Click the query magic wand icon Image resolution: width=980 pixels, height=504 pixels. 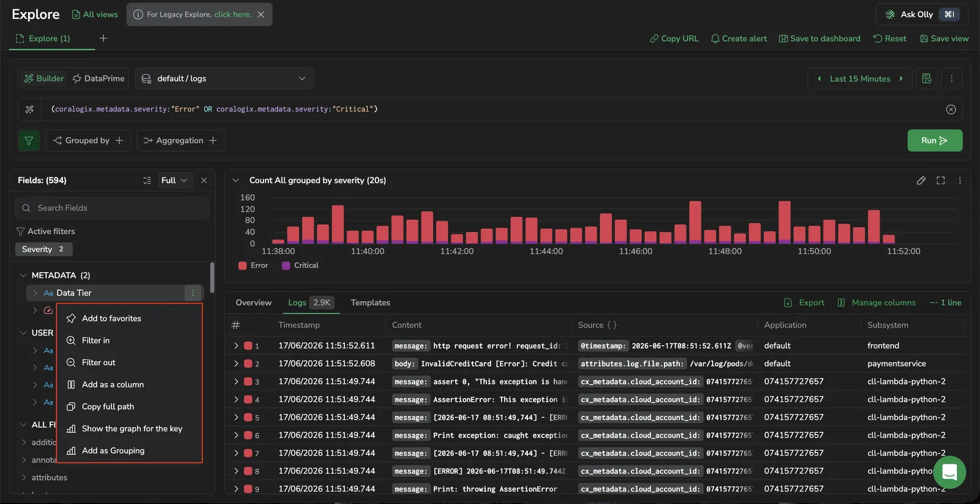coord(29,110)
